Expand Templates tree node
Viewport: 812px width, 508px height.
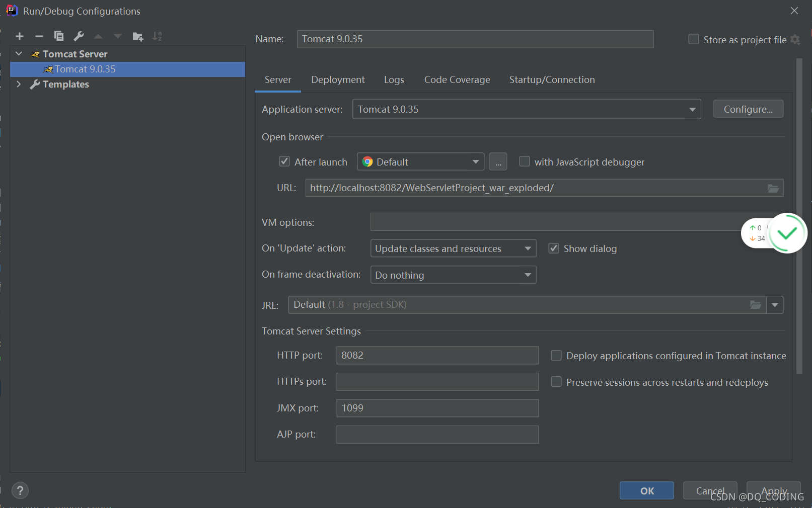(x=19, y=84)
